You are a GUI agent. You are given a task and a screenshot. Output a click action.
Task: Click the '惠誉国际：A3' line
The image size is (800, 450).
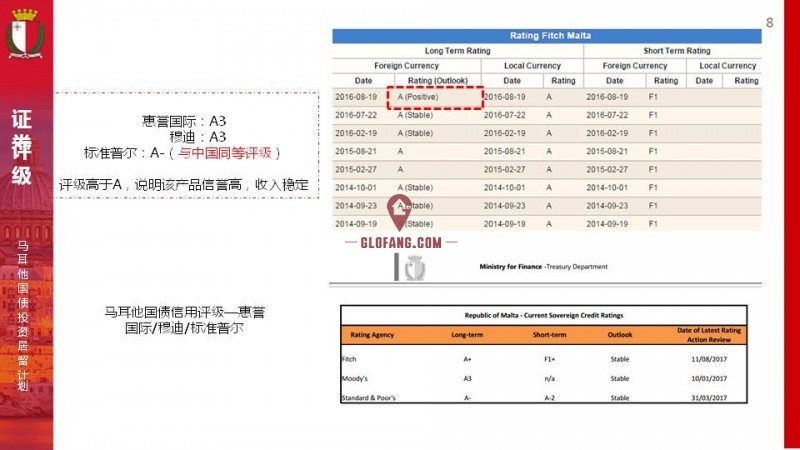pyautogui.click(x=184, y=121)
